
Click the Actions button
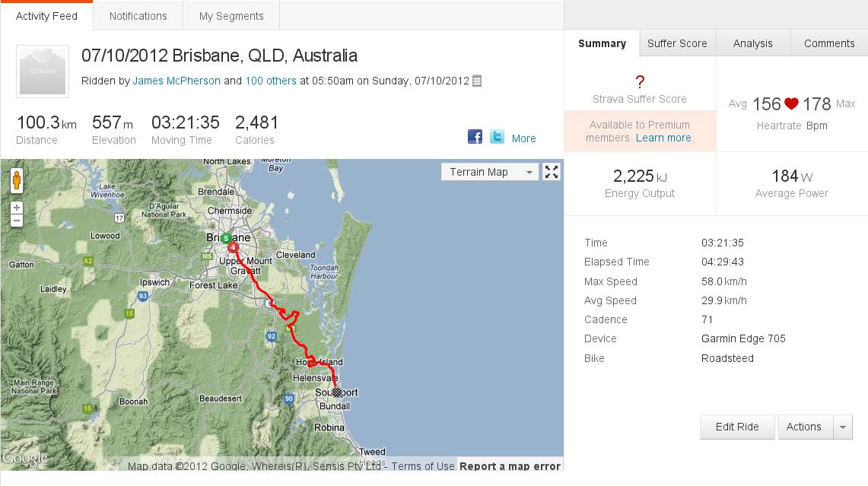[x=804, y=427]
